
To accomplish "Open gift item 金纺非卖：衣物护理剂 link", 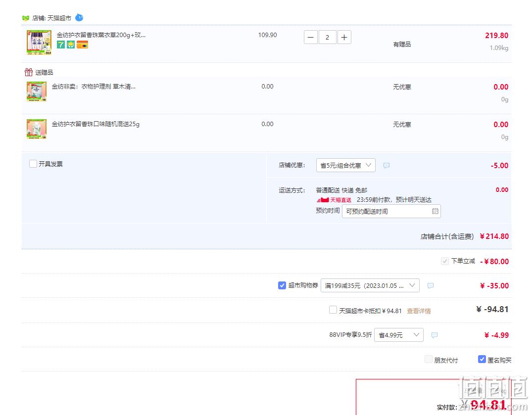I will coord(94,87).
